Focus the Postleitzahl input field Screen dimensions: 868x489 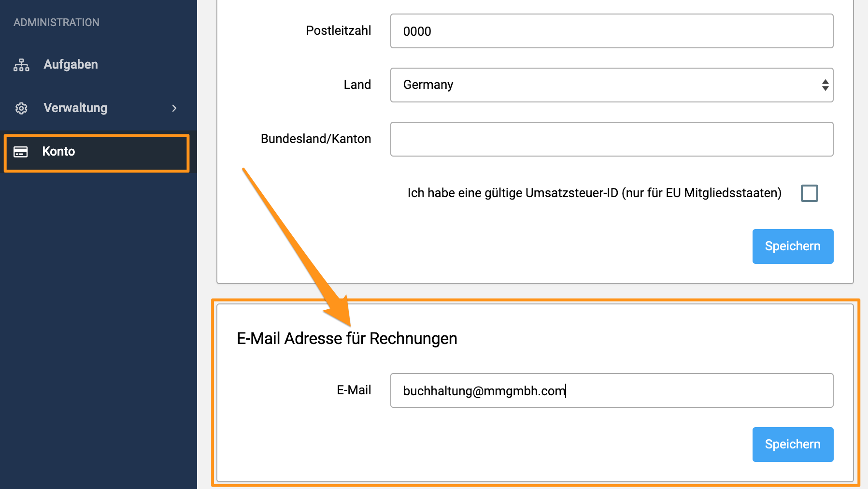(612, 31)
